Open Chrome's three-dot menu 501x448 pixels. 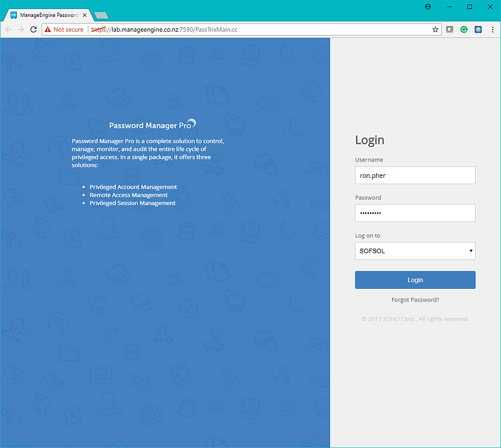pyautogui.click(x=493, y=30)
